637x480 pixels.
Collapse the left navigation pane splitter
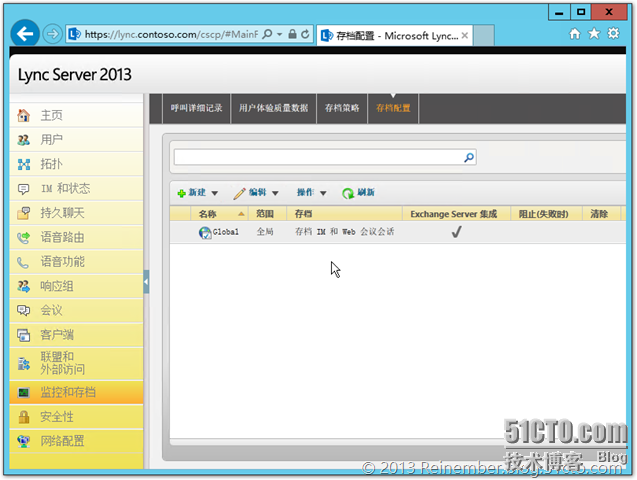[x=146, y=283]
